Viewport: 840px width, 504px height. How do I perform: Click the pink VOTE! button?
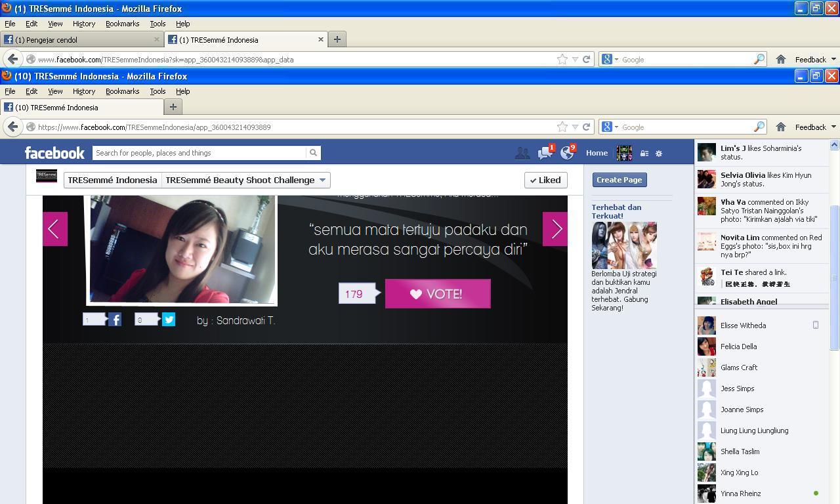(x=438, y=293)
